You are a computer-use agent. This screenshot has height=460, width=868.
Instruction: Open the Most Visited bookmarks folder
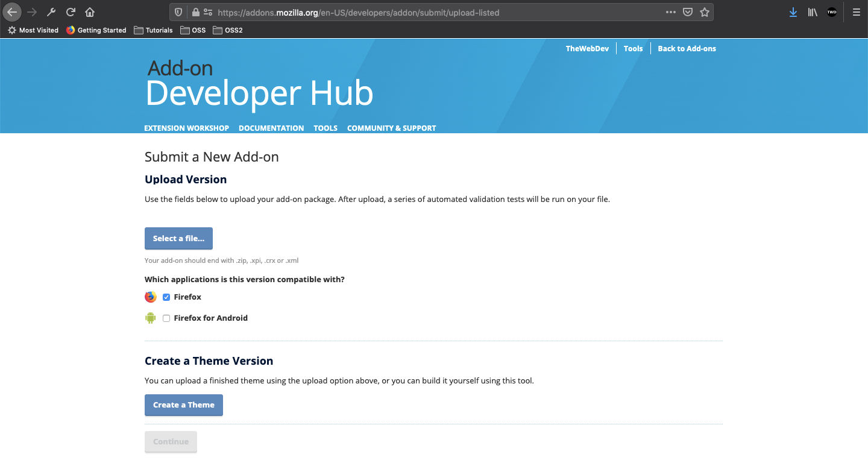point(33,30)
